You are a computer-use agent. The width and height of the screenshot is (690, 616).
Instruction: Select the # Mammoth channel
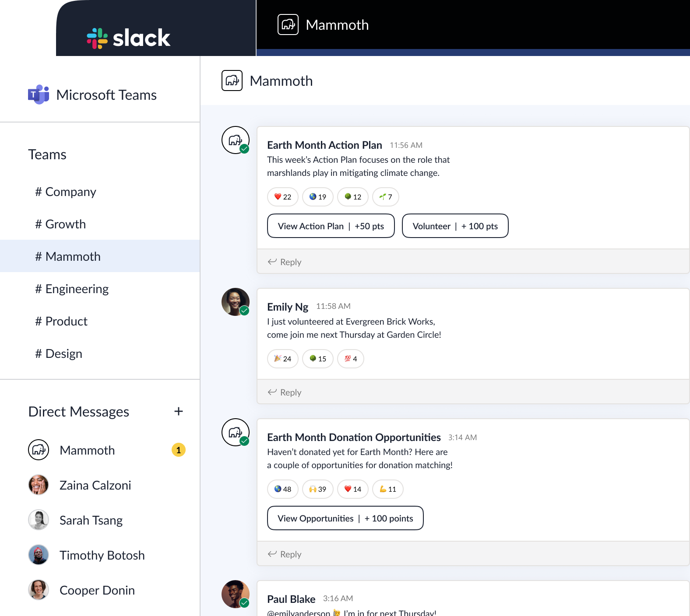[100, 256]
